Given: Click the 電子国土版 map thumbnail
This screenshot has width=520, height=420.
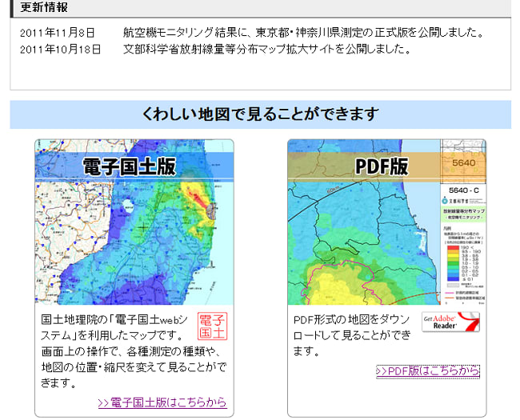Looking at the screenshot, I should click(x=134, y=222).
